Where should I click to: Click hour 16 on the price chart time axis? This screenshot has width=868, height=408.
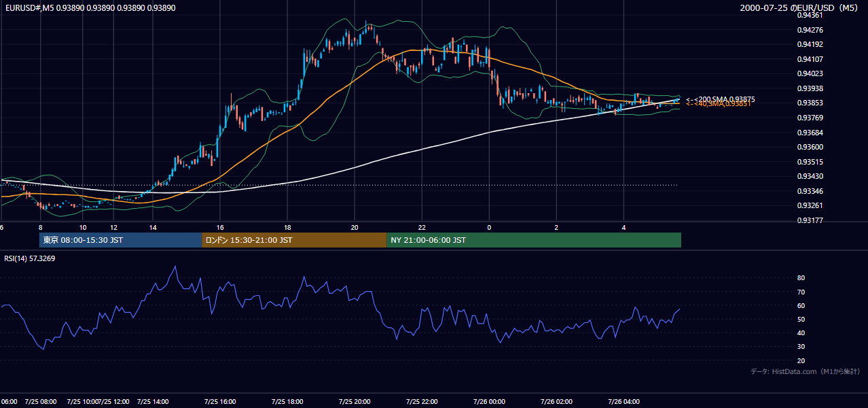point(220,228)
